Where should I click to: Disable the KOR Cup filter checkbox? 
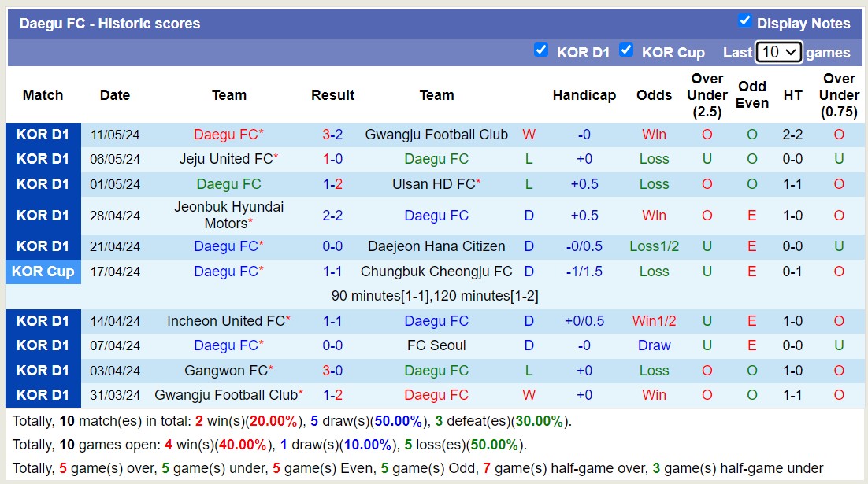(x=626, y=50)
